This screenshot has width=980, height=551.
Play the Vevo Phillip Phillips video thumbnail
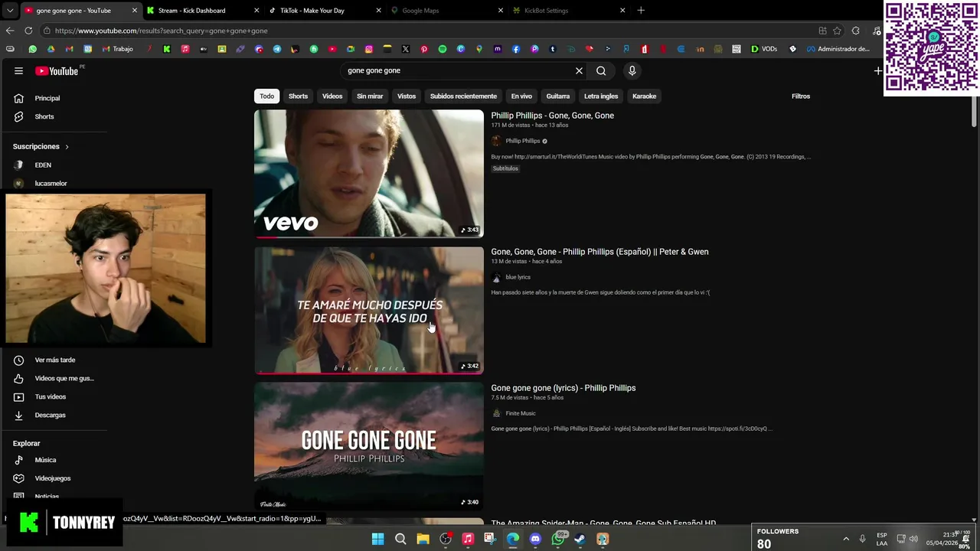[369, 174]
